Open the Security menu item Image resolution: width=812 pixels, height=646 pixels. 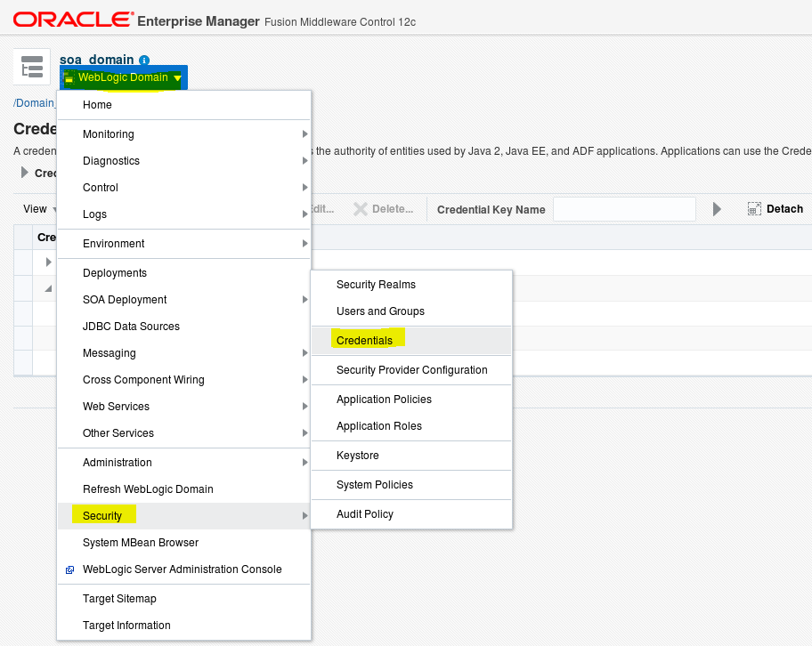(183, 516)
